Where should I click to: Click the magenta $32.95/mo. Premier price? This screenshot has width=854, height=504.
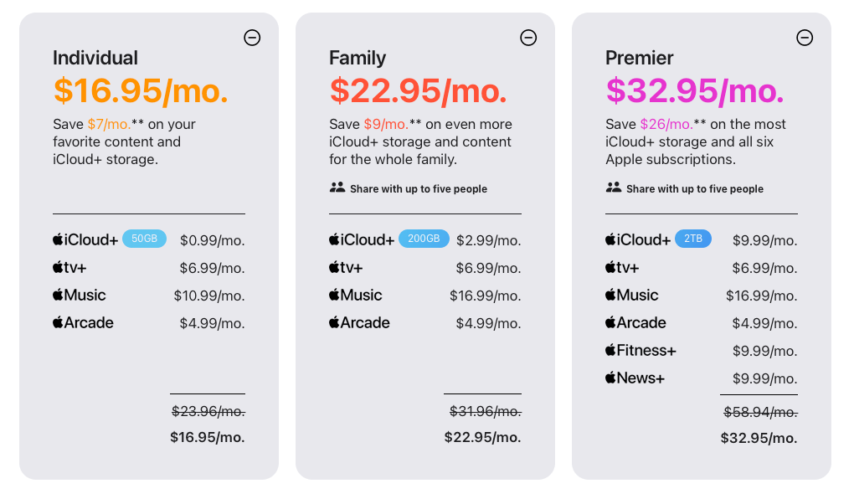[x=695, y=90]
